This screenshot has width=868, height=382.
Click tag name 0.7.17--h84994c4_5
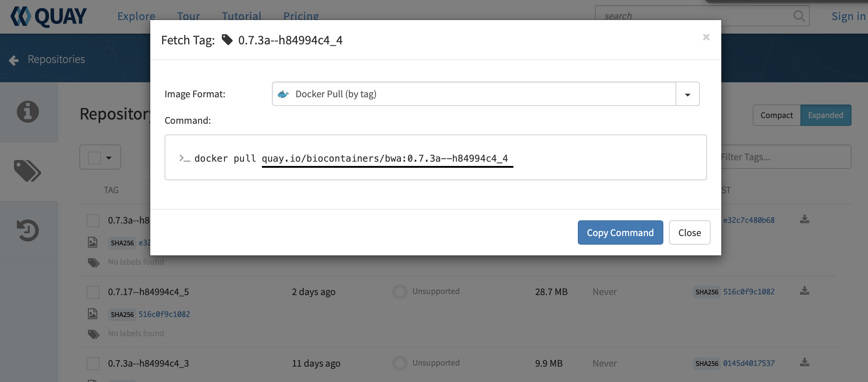pos(148,292)
